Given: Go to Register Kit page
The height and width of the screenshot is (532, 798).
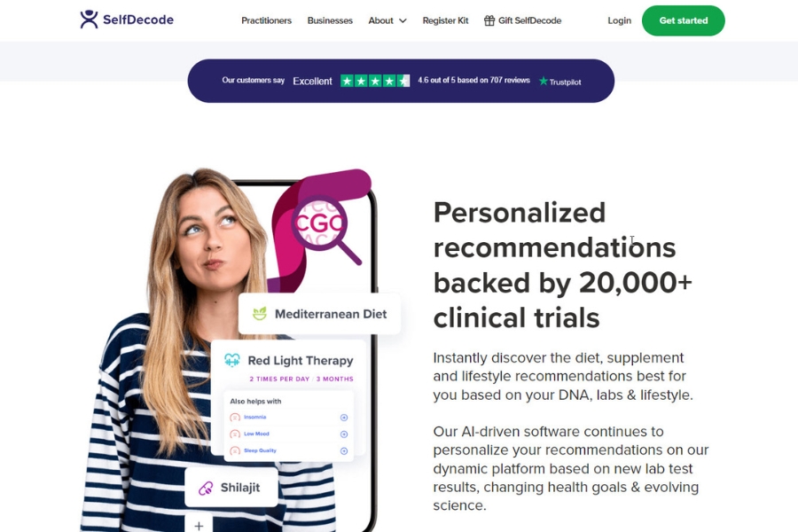Looking at the screenshot, I should click(x=445, y=20).
